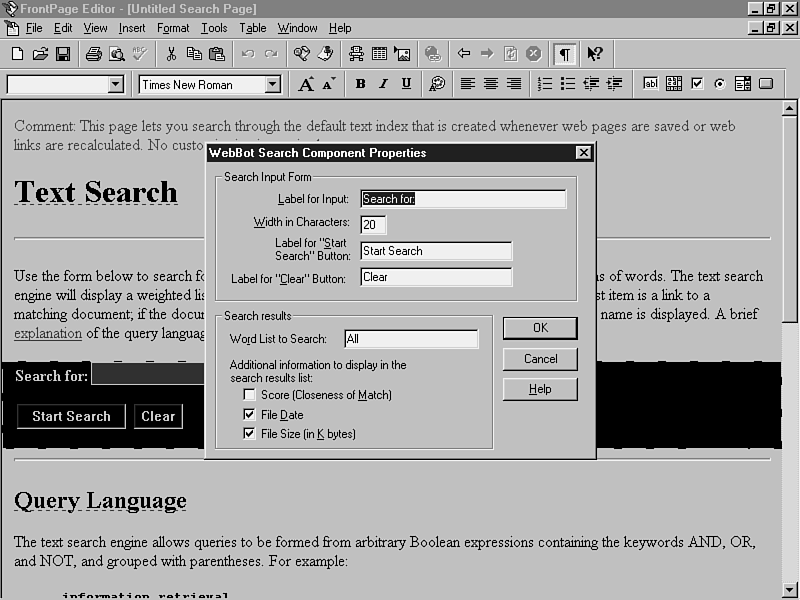Increase text size with the large A
Viewport: 800px width, 600px height.
click(306, 84)
